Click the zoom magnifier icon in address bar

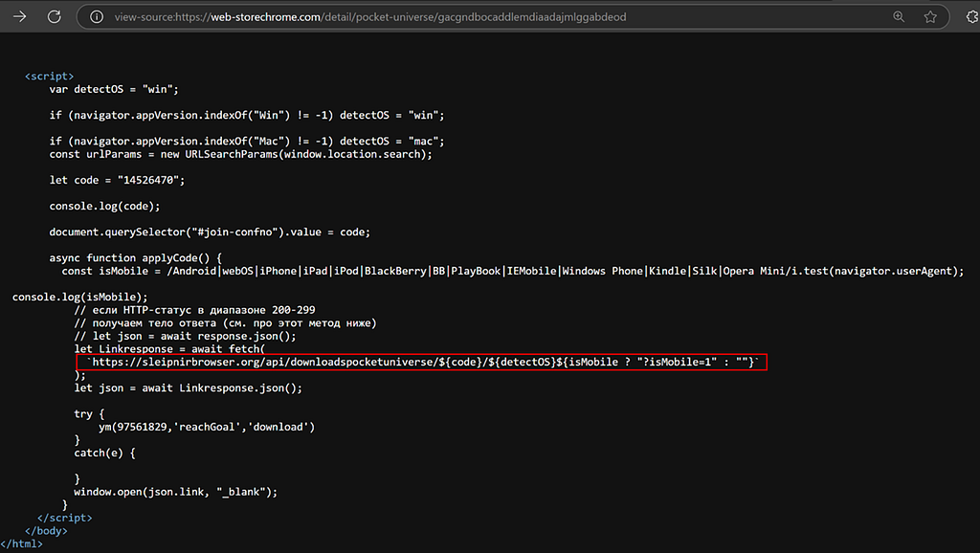point(899,17)
